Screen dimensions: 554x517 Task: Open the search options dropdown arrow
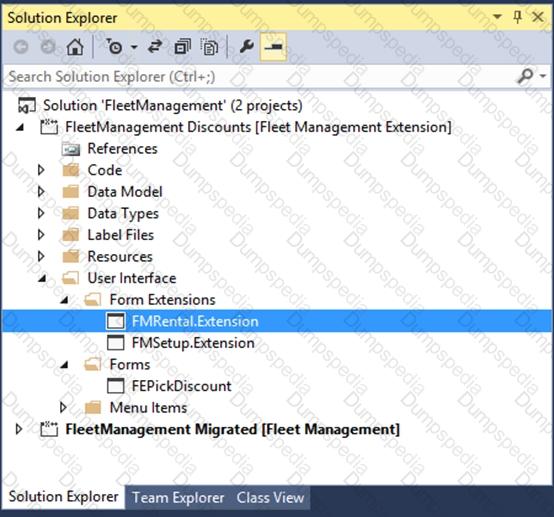tap(543, 76)
